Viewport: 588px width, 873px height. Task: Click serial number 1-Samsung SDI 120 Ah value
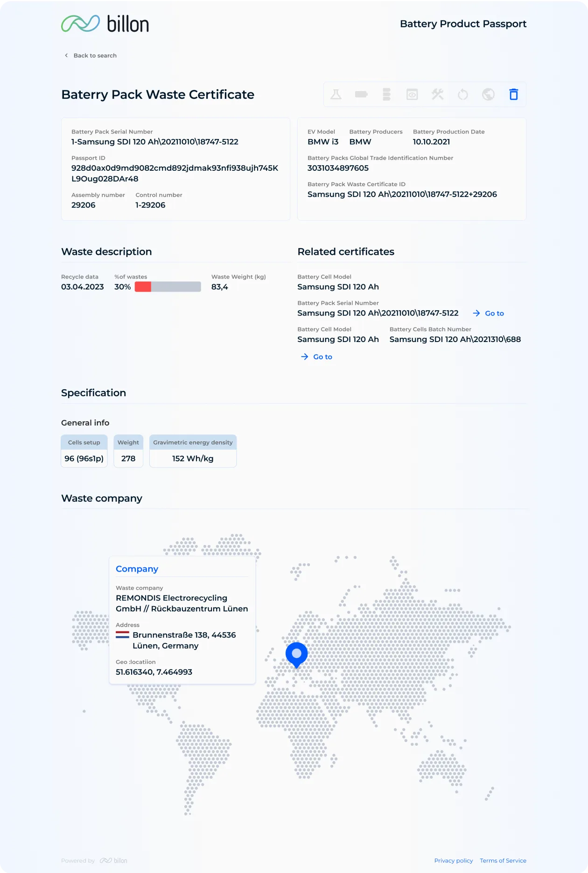pyautogui.click(x=155, y=142)
